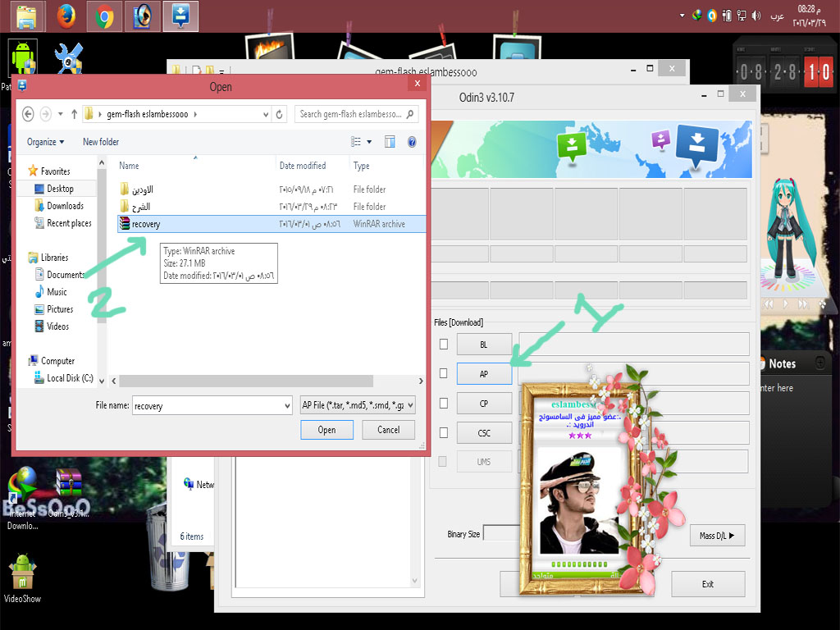840x630 pixels.
Task: Open the media player taskbar icon
Action: coord(142,16)
